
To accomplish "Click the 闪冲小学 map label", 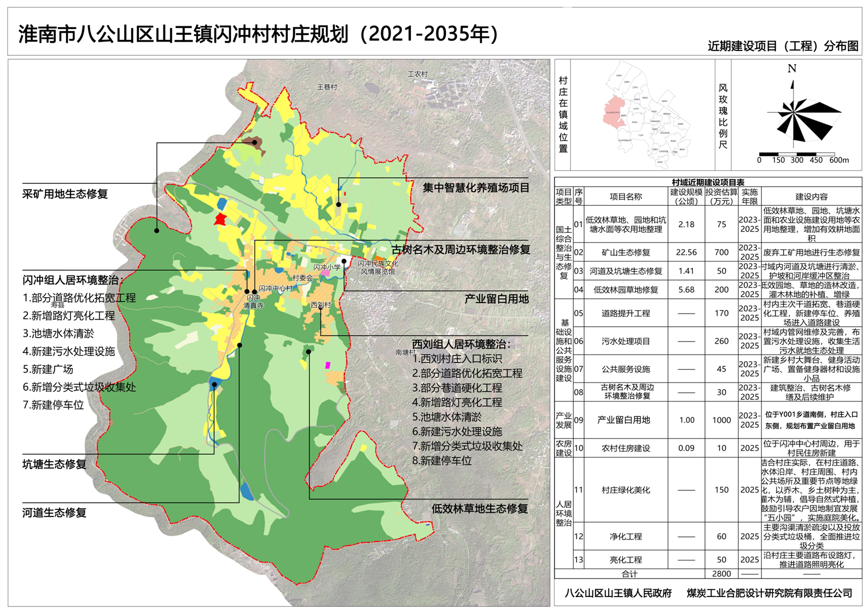I will [327, 268].
